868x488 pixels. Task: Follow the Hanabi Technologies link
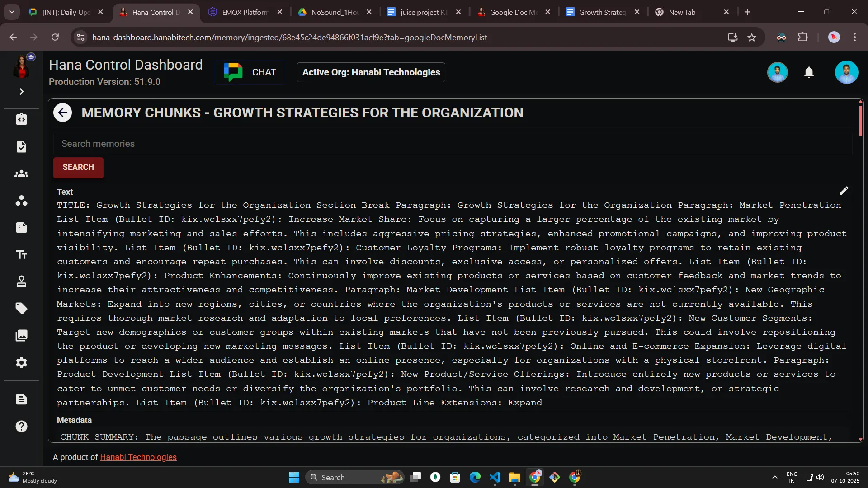[138, 457]
